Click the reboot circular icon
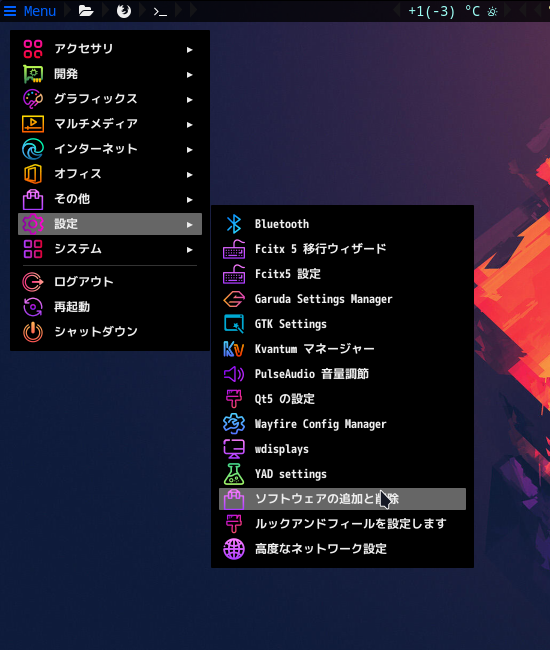 (x=33, y=307)
